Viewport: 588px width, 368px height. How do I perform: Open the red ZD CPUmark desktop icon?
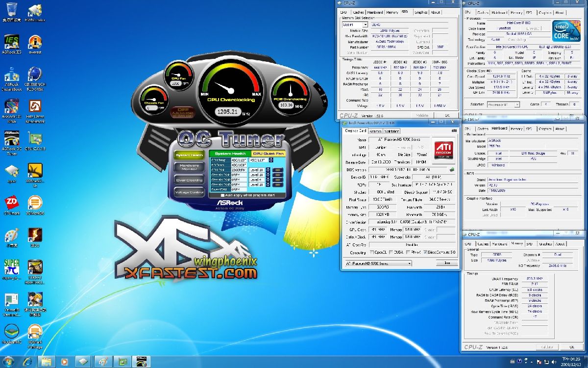(x=11, y=206)
